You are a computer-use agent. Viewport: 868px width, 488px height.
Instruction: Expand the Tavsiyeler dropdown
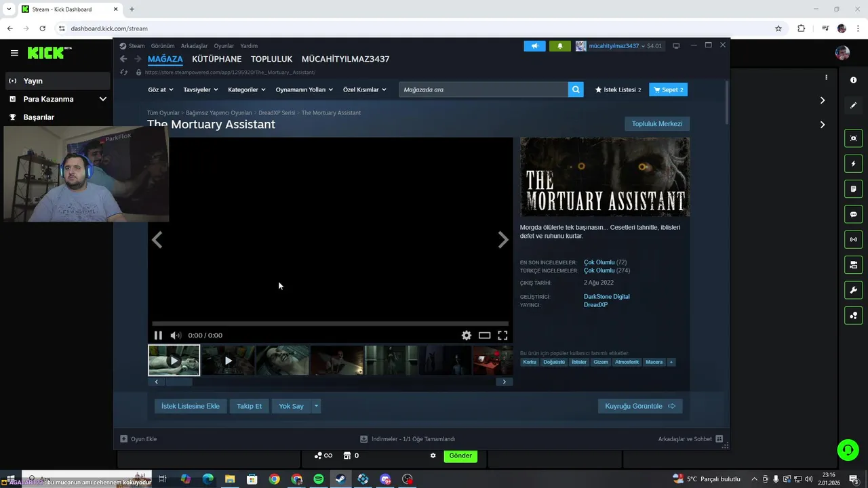[200, 89]
